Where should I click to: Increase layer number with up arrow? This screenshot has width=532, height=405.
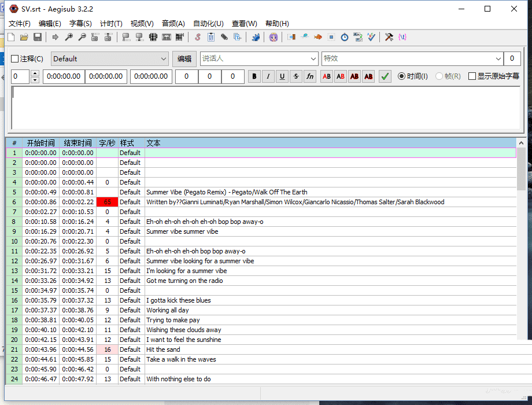click(x=35, y=73)
